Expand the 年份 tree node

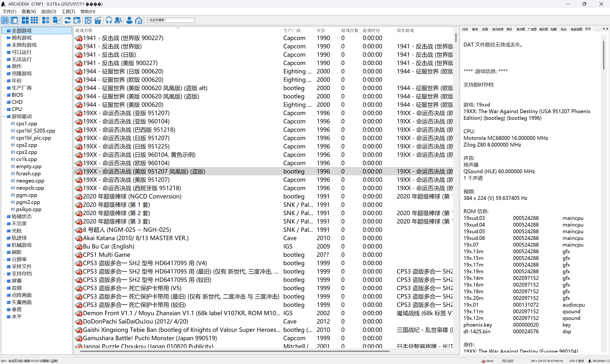tap(4, 81)
